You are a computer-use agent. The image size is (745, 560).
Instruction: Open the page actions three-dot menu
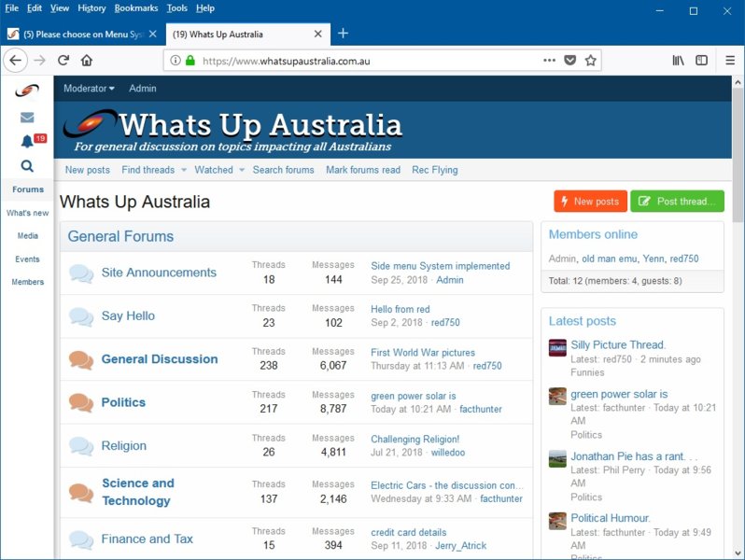coord(549,61)
